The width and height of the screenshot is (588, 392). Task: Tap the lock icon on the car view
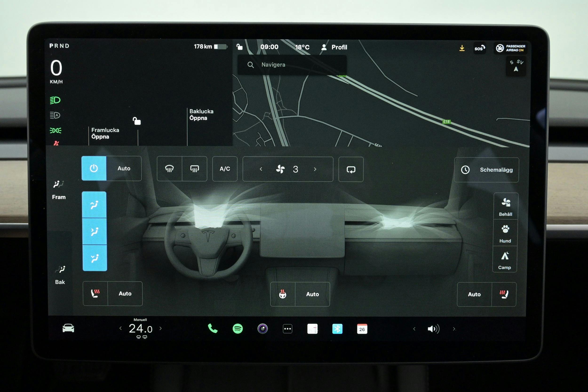click(x=136, y=121)
